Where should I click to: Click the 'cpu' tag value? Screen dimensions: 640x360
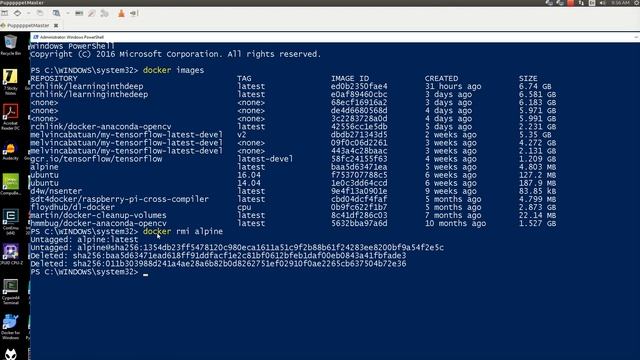244,207
